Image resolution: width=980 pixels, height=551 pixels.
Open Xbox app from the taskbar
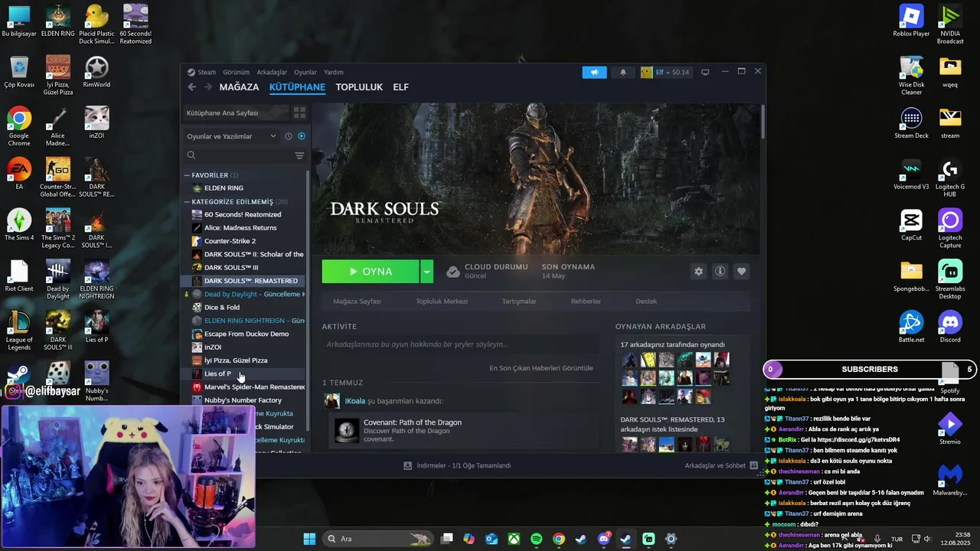pos(514,539)
